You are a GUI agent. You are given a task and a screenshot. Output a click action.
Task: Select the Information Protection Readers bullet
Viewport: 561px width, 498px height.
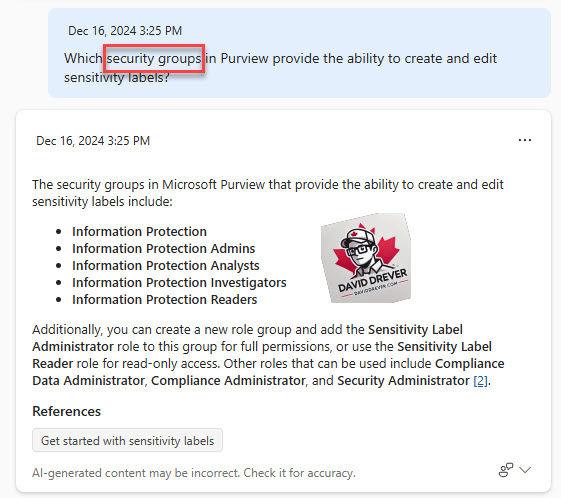point(165,299)
